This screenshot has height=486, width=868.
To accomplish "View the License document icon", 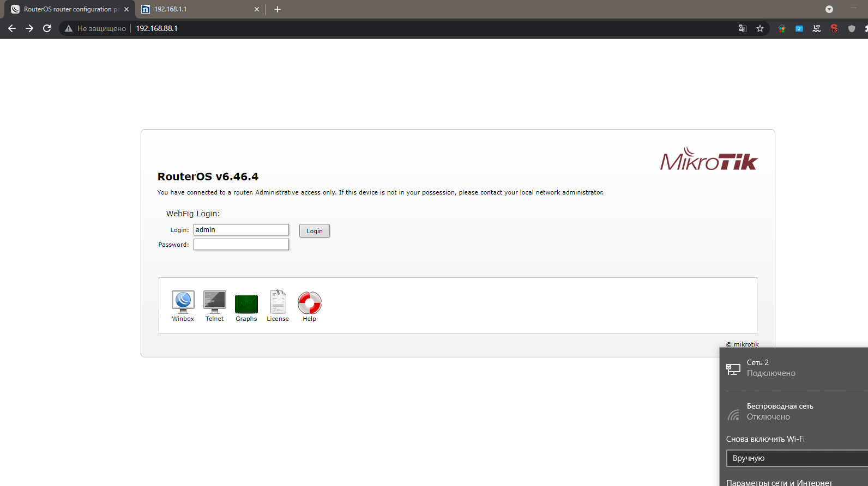I will [278, 306].
